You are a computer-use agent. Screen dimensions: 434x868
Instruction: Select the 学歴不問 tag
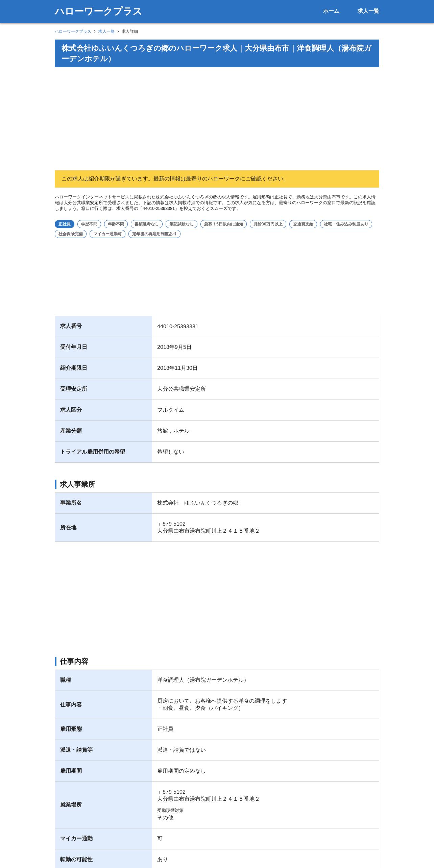pyautogui.click(x=89, y=224)
